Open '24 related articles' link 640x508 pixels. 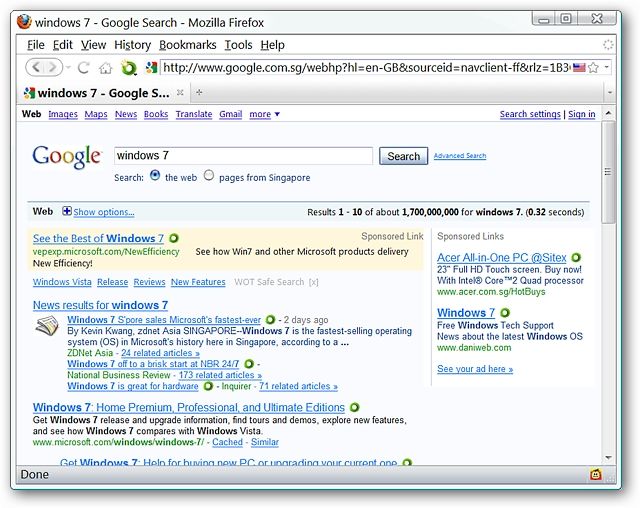click(x=160, y=353)
